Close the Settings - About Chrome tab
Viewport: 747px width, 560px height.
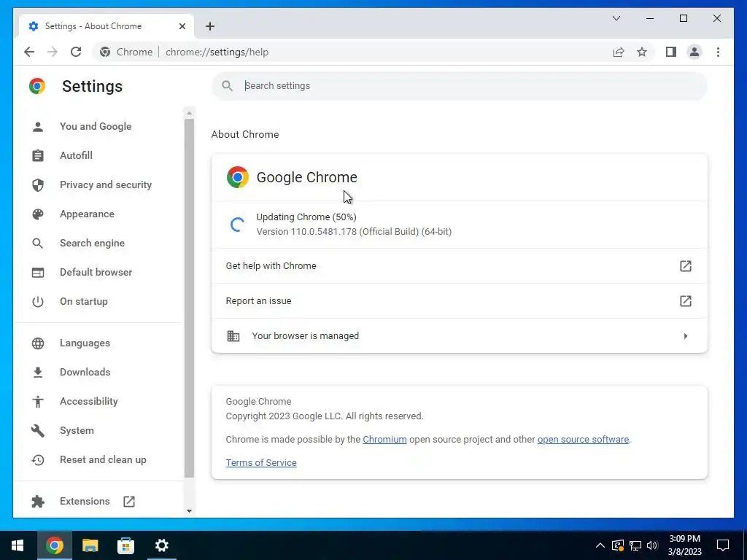[182, 26]
